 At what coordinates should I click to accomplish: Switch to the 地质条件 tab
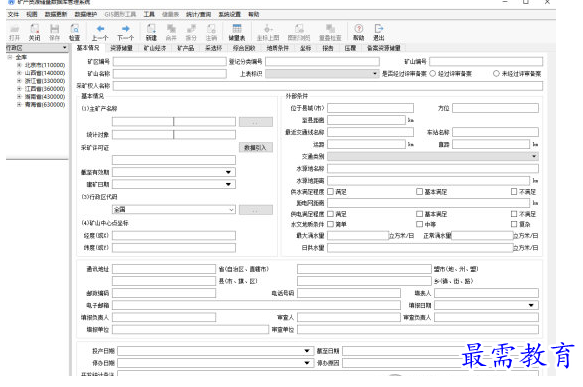(278, 48)
